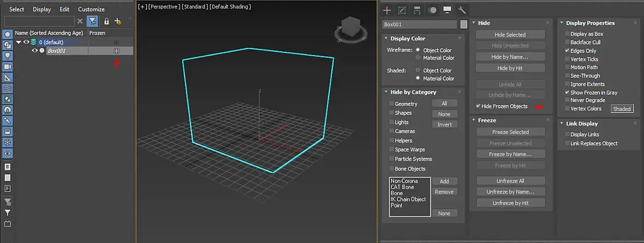Open the Customize menu in Scene Explorer
The image size is (644, 243).
pos(91,9)
